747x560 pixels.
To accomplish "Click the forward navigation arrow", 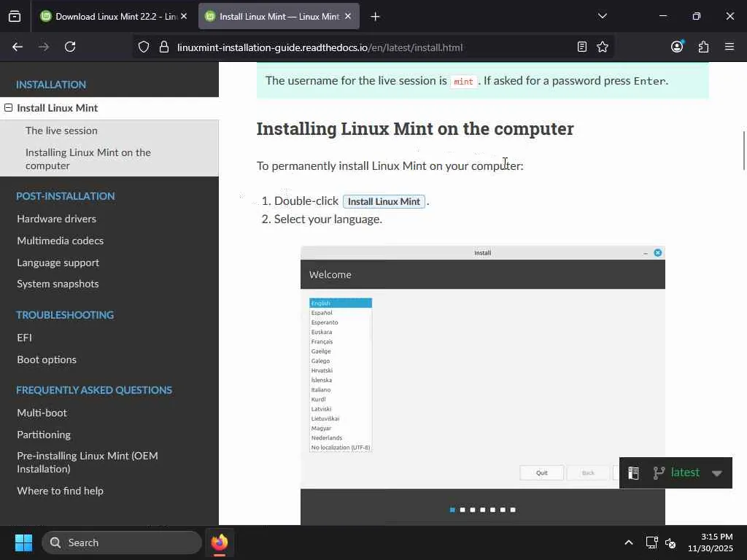I will pyautogui.click(x=44, y=47).
